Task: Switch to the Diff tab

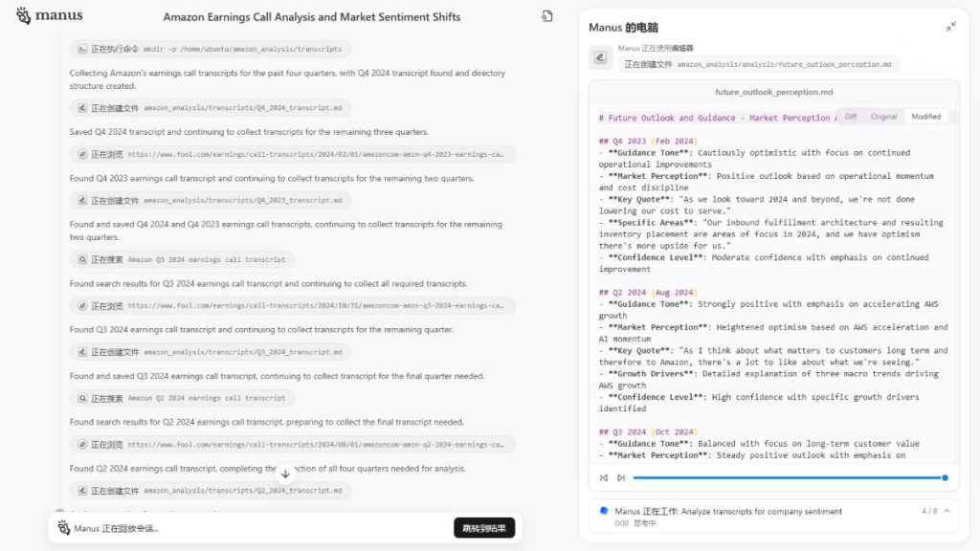Action: (851, 117)
